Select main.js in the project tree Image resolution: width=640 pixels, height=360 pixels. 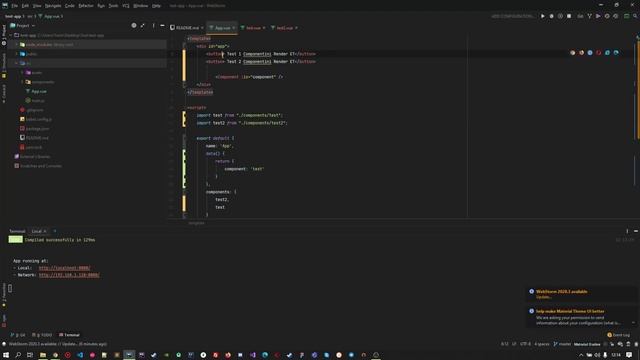[38, 100]
